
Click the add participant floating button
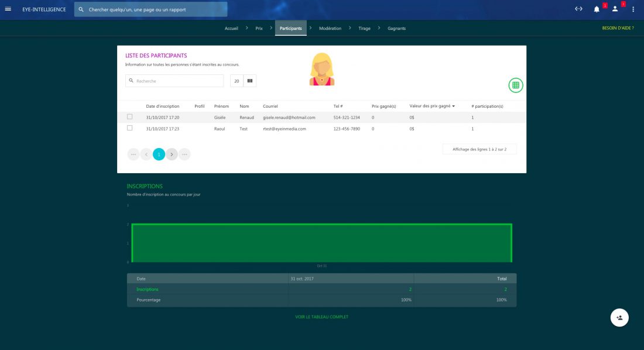619,317
